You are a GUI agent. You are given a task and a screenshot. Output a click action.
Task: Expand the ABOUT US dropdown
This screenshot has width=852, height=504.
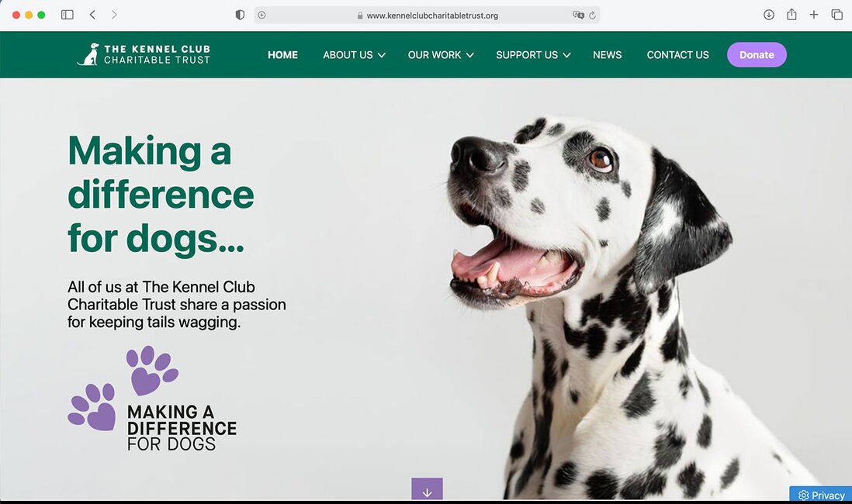pyautogui.click(x=355, y=55)
